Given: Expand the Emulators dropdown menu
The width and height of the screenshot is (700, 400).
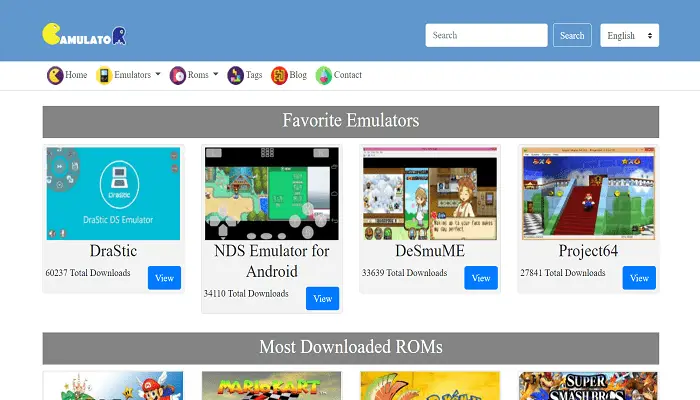Looking at the screenshot, I should pos(137,75).
